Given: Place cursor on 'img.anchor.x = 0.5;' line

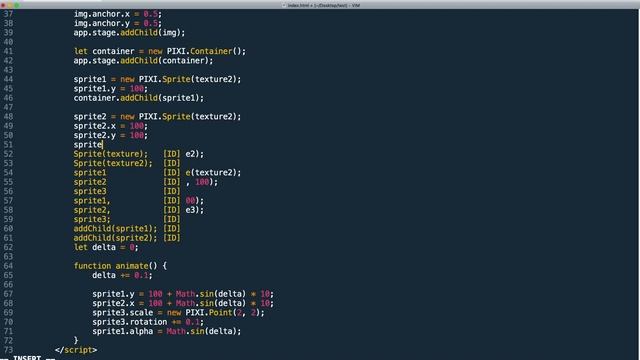Looking at the screenshot, I should [118, 14].
